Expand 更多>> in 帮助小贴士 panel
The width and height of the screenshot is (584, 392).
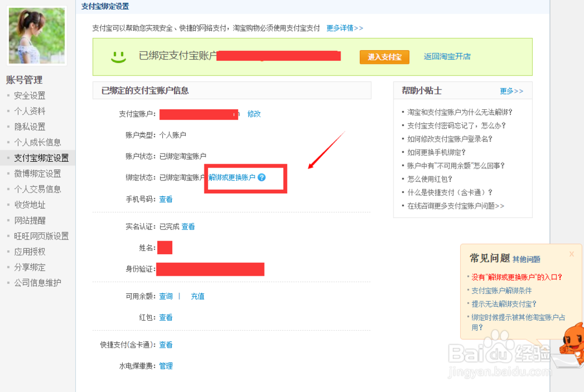tap(512, 90)
